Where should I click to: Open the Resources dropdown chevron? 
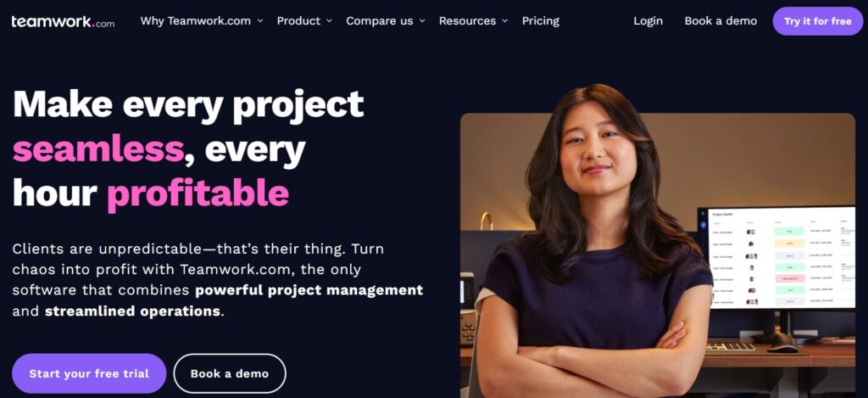(x=505, y=21)
